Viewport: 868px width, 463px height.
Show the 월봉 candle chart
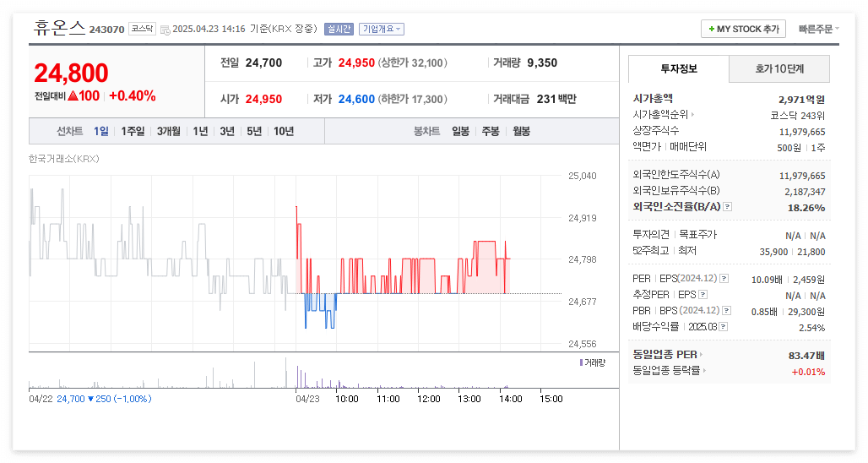(x=521, y=131)
